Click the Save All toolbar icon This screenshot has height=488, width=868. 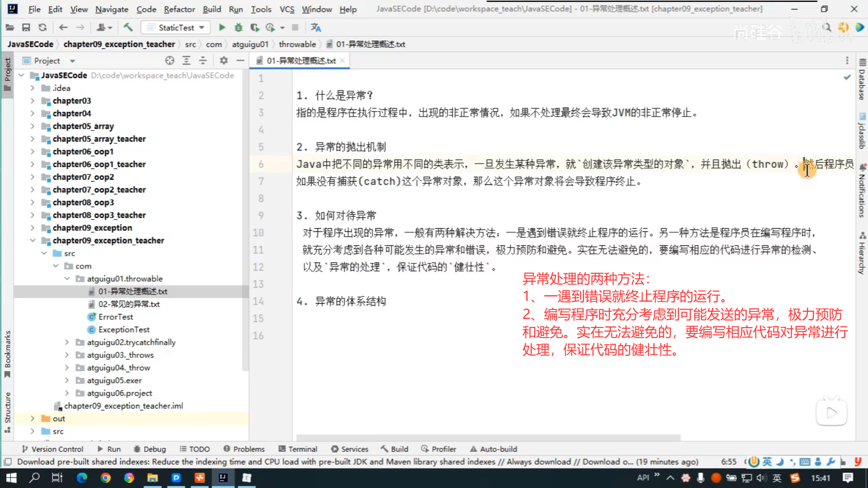(x=26, y=28)
